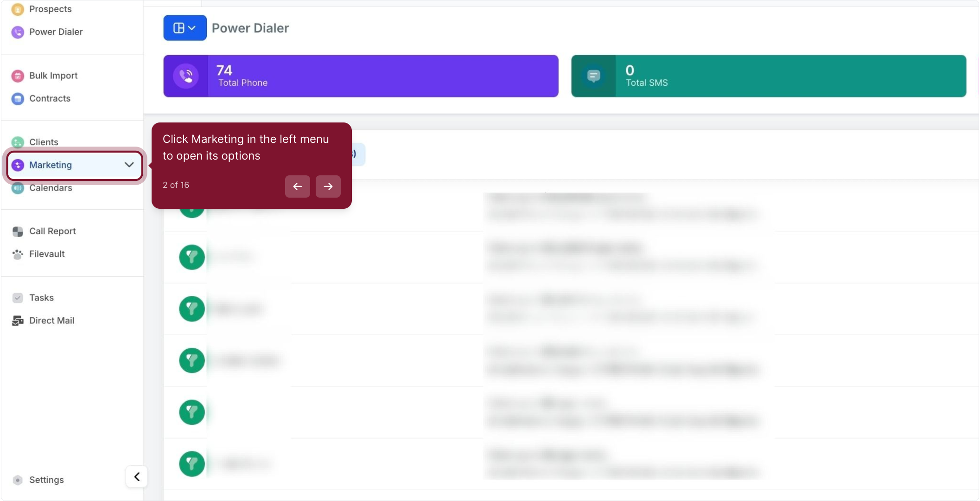Select Clients in the left menu

44,142
